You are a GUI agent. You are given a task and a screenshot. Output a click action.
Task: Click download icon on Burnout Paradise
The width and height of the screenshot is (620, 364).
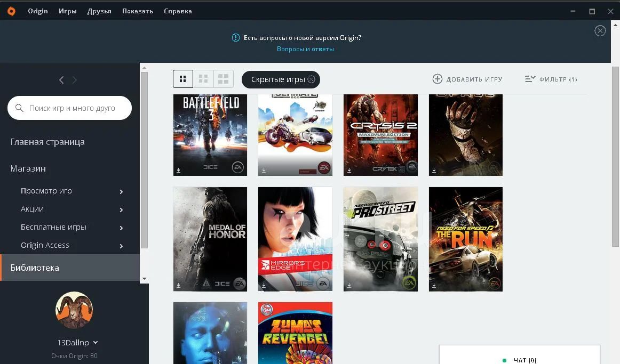264,170
